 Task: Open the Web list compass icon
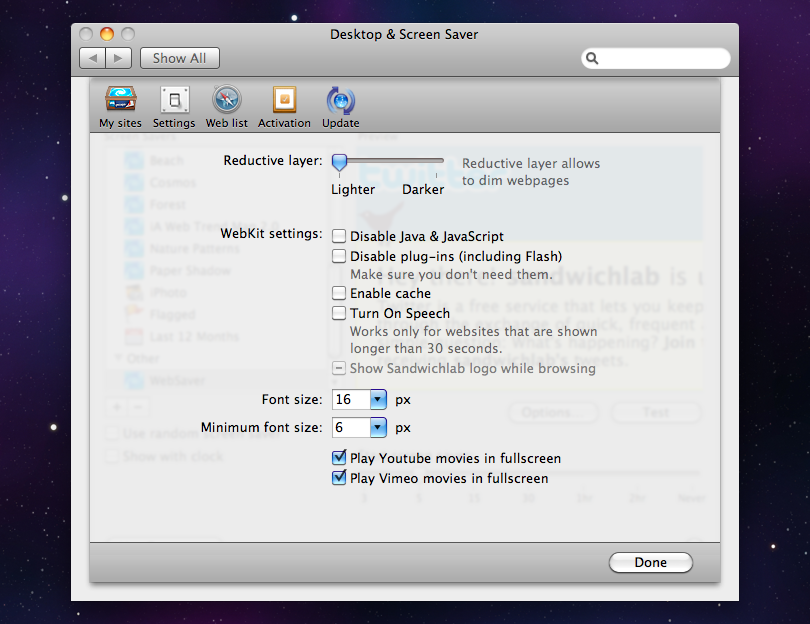(x=226, y=100)
